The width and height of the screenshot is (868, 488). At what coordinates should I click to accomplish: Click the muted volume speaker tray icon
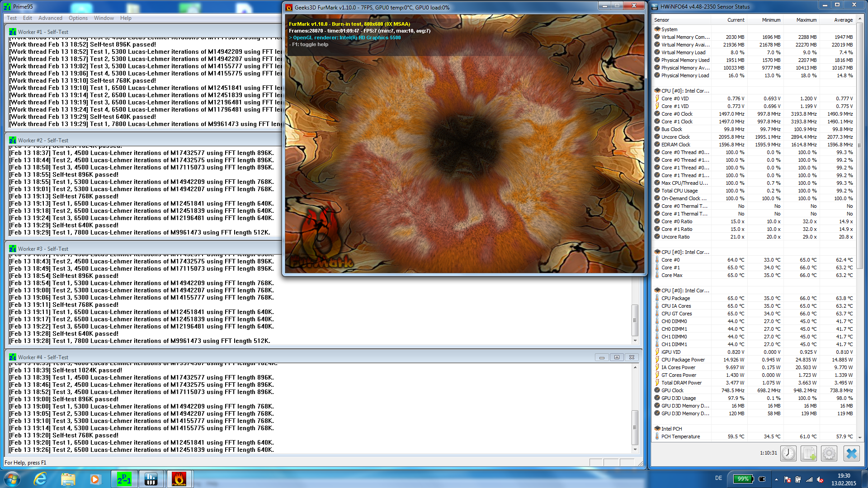820,479
